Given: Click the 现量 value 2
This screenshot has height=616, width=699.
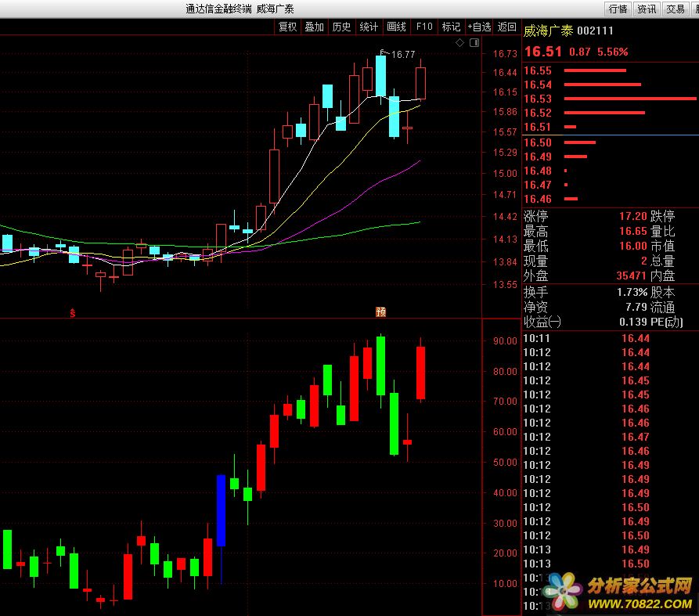Looking at the screenshot, I should [643, 261].
